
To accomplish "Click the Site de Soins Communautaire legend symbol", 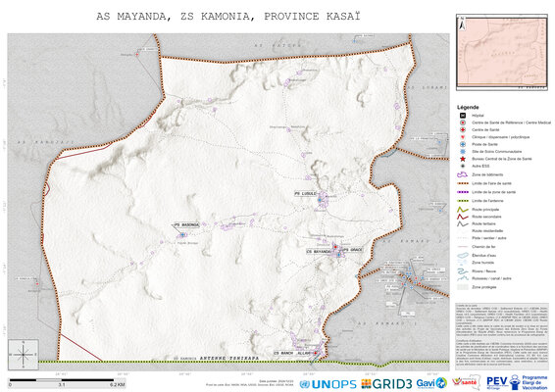I will (x=462, y=152).
